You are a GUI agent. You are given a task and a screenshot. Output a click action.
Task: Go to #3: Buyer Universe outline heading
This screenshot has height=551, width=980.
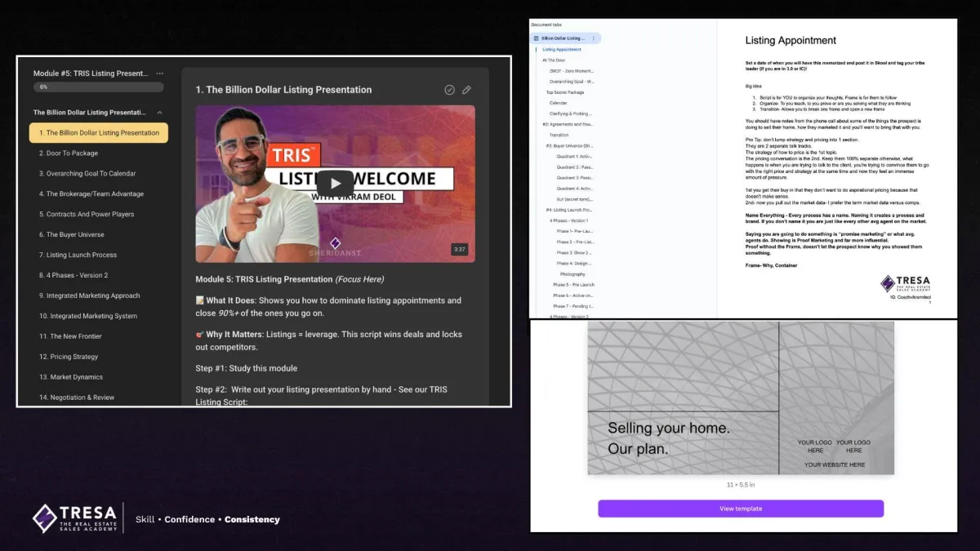(x=570, y=145)
